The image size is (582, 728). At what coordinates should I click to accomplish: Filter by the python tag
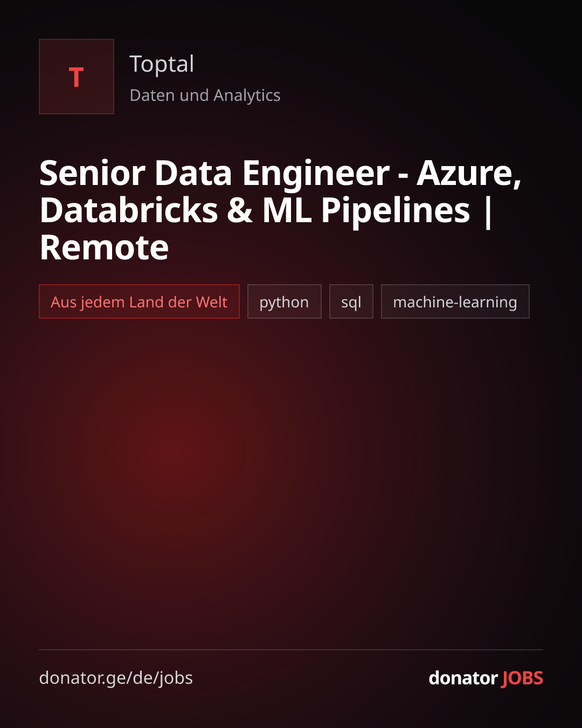pos(285,301)
